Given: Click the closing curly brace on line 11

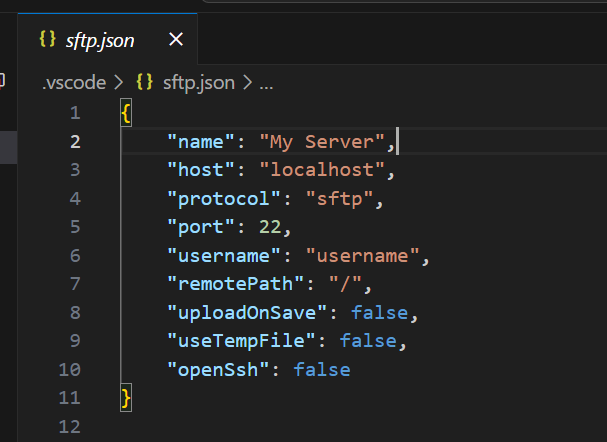Looking at the screenshot, I should point(125,399).
